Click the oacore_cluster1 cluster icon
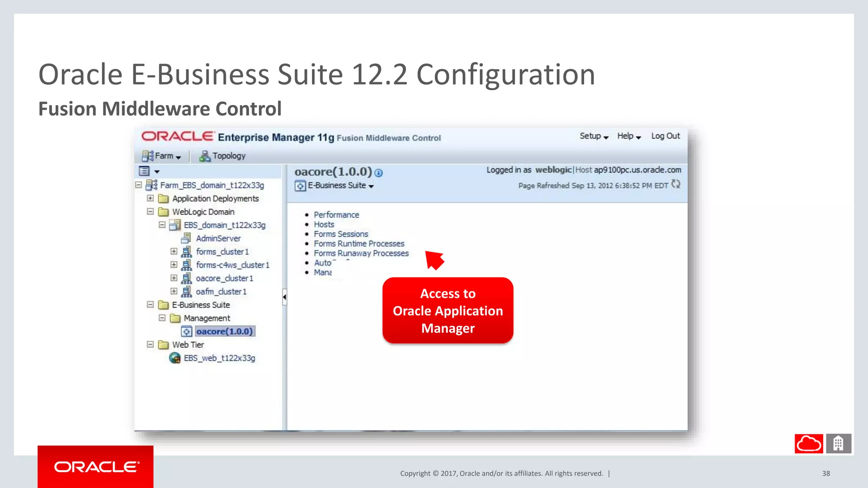This screenshot has width=868, height=488. click(186, 278)
